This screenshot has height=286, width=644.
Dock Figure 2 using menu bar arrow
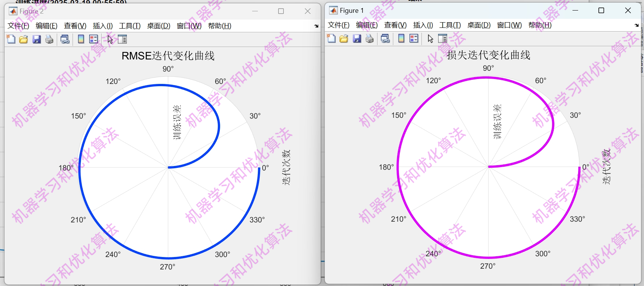point(316,26)
